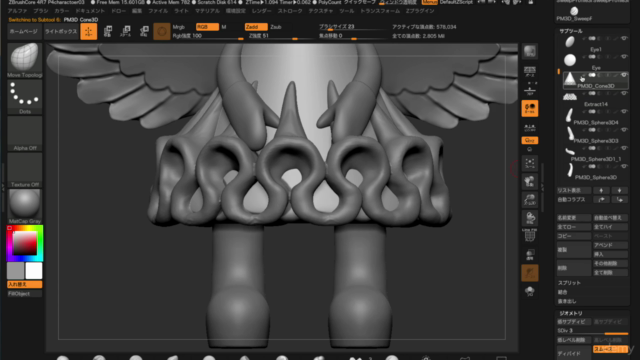Expand the 結合 section
The height and width of the screenshot is (360, 640).
pos(562,292)
